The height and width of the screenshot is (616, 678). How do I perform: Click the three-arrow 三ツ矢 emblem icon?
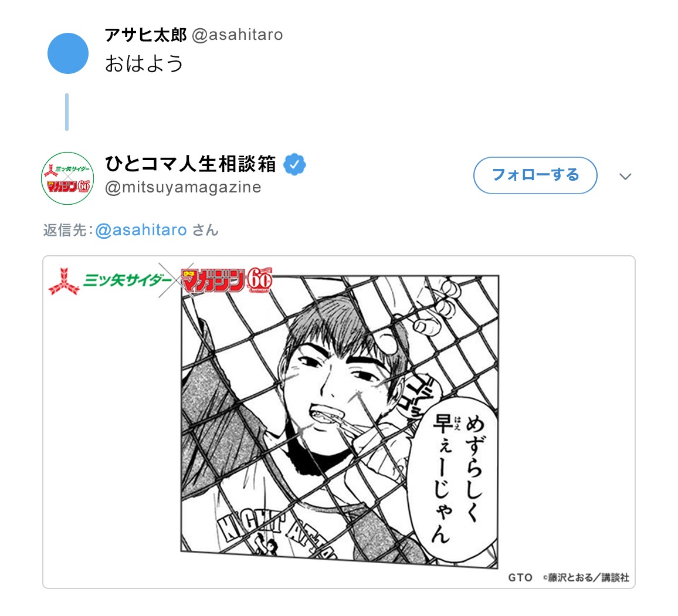[63, 282]
